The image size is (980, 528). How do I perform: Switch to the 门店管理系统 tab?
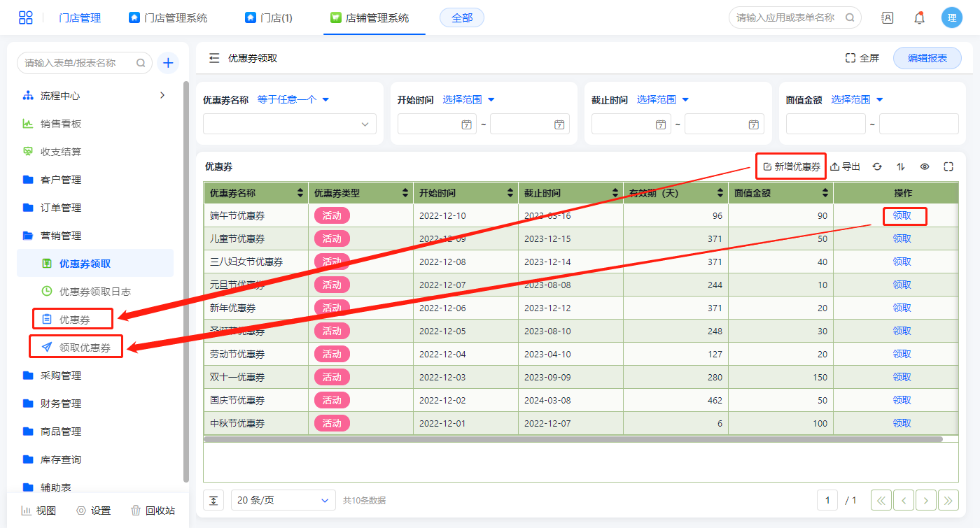point(168,18)
